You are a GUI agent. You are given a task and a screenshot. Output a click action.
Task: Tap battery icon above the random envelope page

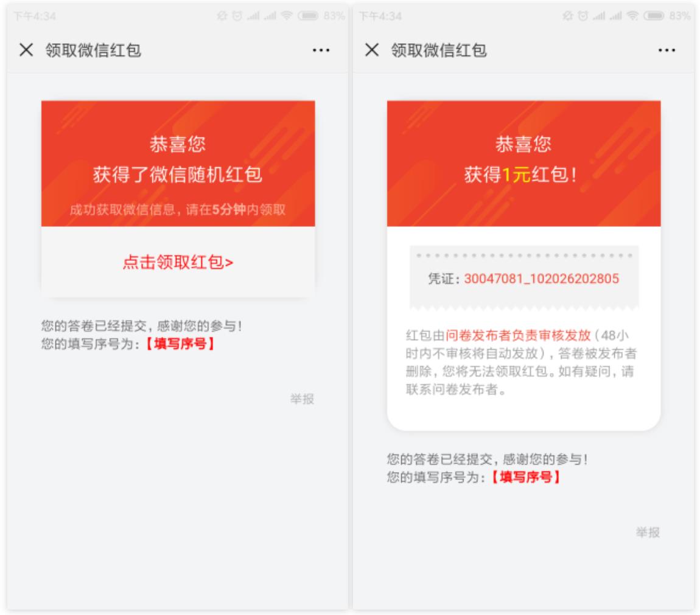click(x=309, y=16)
